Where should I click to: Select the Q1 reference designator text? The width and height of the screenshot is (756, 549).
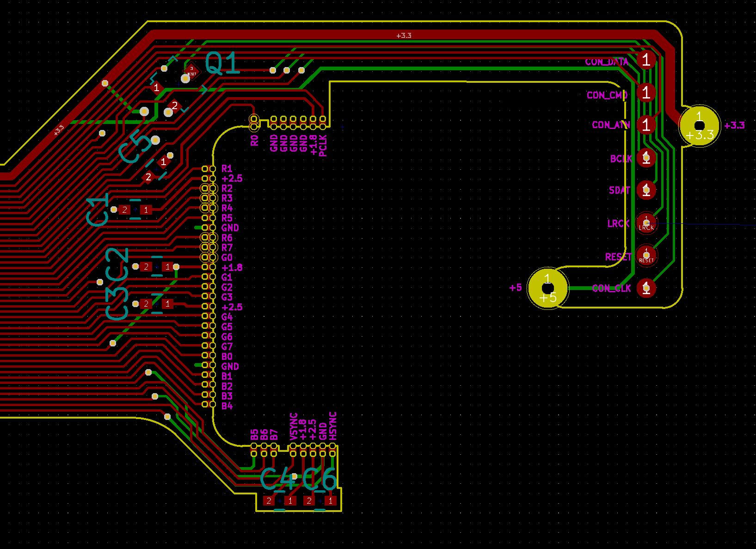click(x=222, y=64)
